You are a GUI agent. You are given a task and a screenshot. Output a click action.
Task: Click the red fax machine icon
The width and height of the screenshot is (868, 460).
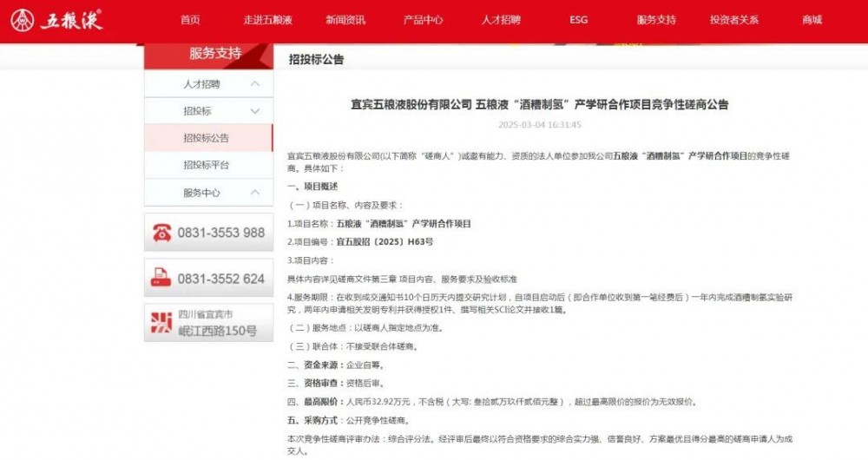[x=161, y=279]
